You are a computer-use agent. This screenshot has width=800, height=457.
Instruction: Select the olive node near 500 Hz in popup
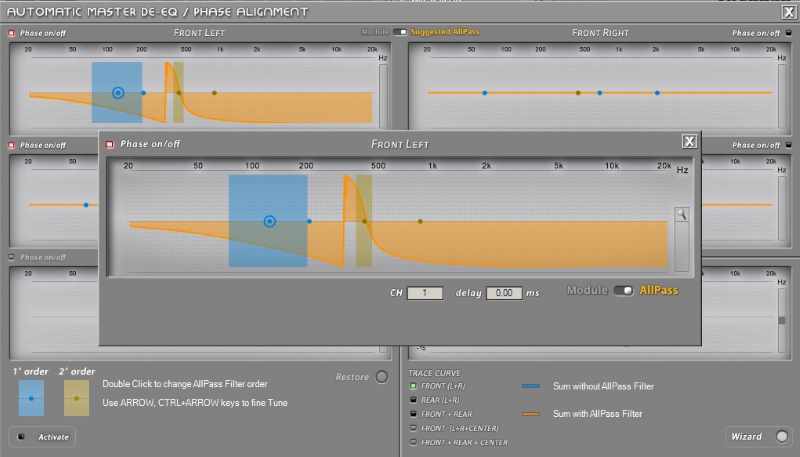tap(364, 221)
